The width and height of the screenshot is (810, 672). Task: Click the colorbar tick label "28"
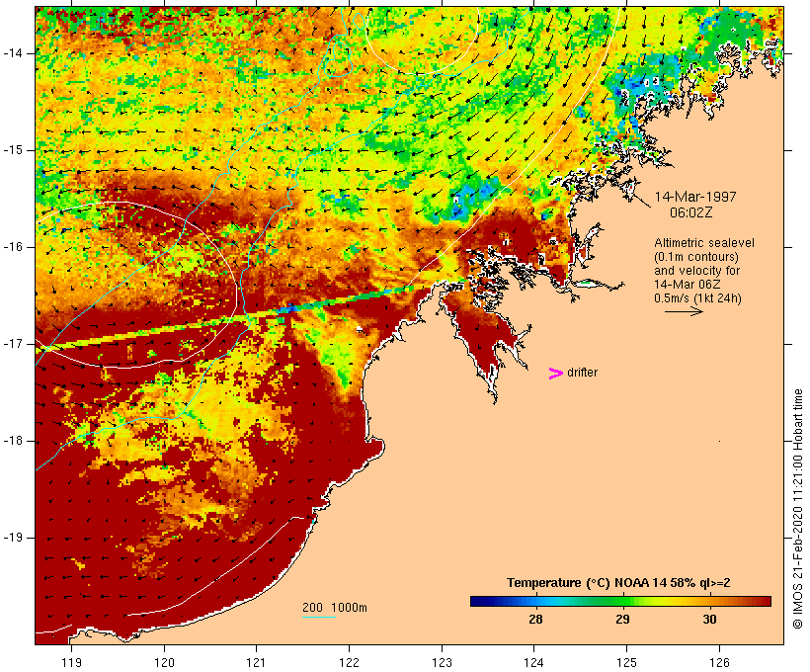click(x=535, y=619)
